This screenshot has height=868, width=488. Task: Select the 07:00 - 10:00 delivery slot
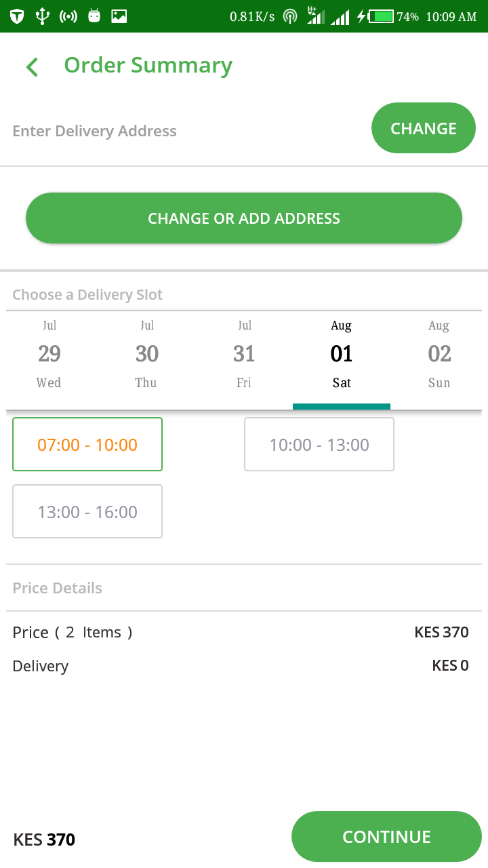pos(87,444)
